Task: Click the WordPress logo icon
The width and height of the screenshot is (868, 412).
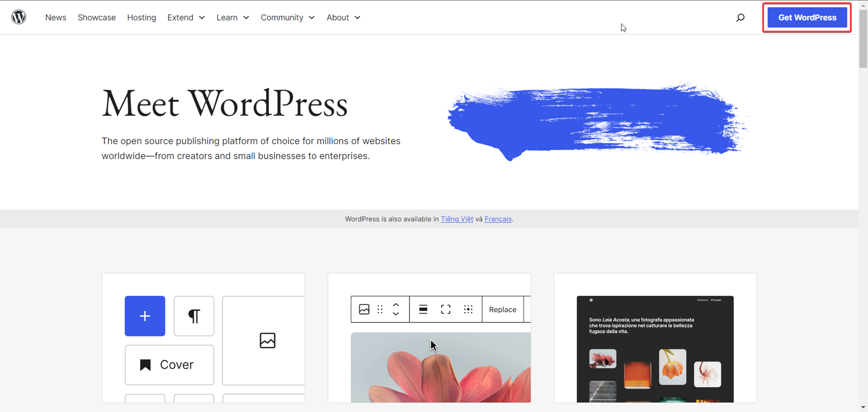Action: click(19, 17)
